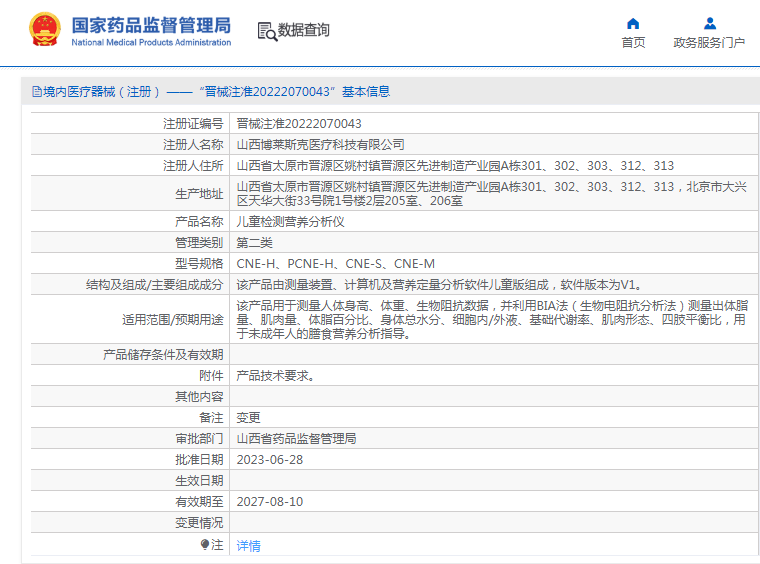Select expiry date 2027-08-10
This screenshot has height=564, width=760.
(269, 502)
